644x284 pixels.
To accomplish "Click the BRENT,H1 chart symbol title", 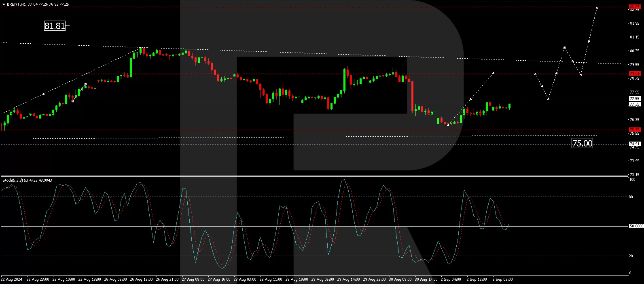I will click(17, 4).
